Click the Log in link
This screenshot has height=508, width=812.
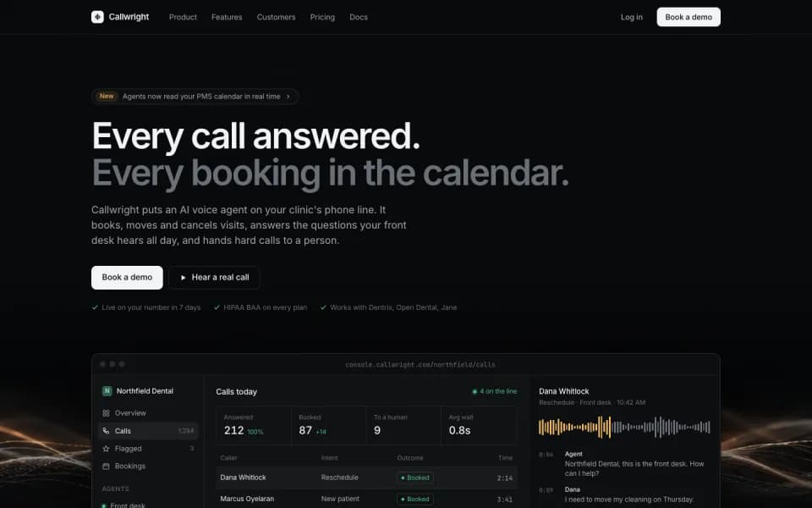(631, 17)
